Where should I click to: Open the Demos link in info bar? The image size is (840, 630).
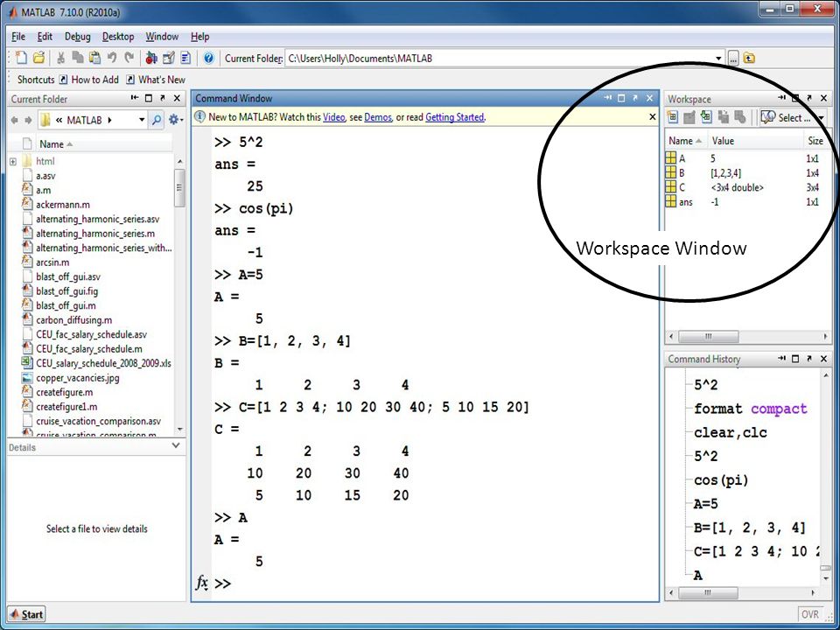[378, 116]
